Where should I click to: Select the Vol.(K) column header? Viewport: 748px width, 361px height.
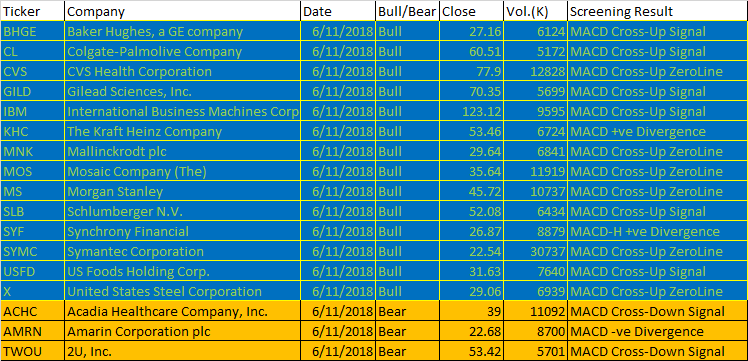[x=536, y=11]
